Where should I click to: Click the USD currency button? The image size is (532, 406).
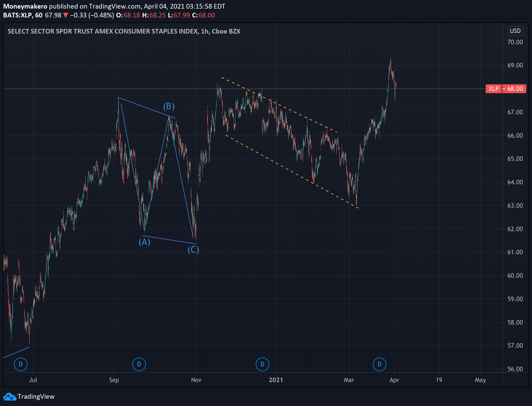pos(515,31)
